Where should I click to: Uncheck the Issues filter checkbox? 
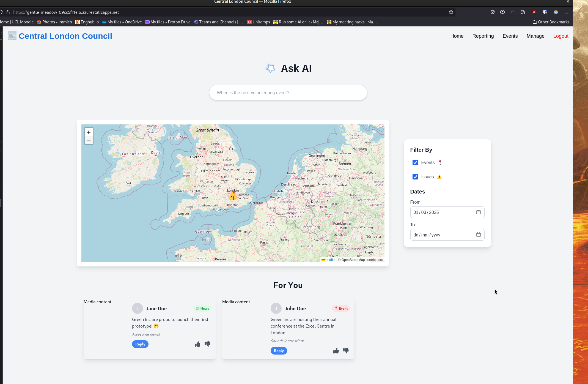[415, 177]
